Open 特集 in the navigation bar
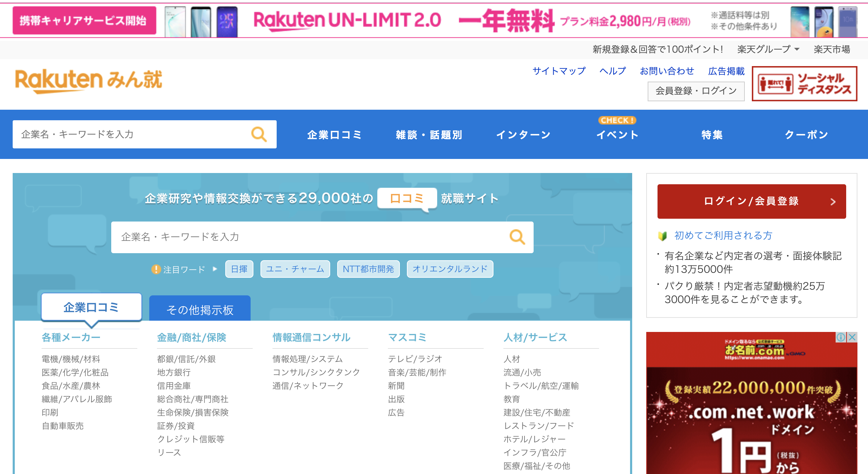 tap(712, 135)
